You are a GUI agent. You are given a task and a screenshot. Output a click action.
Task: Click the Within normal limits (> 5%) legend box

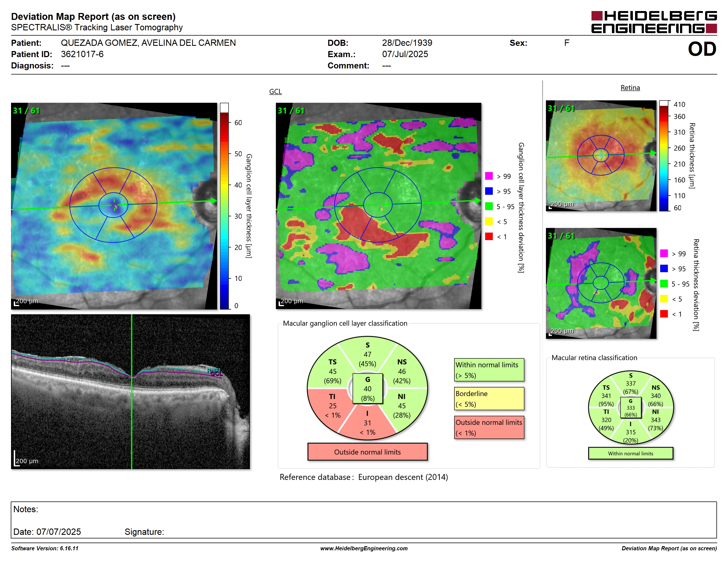[489, 370]
